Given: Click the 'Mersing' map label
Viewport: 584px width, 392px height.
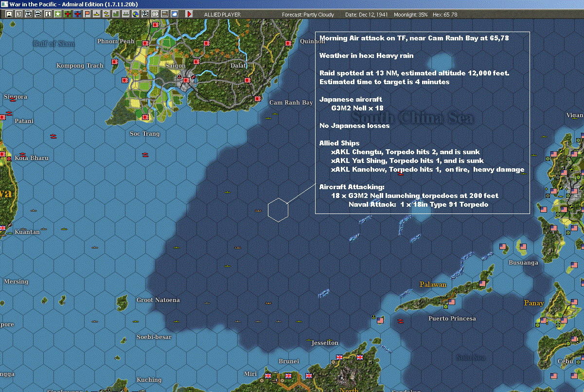Looking at the screenshot, I should point(16,282).
